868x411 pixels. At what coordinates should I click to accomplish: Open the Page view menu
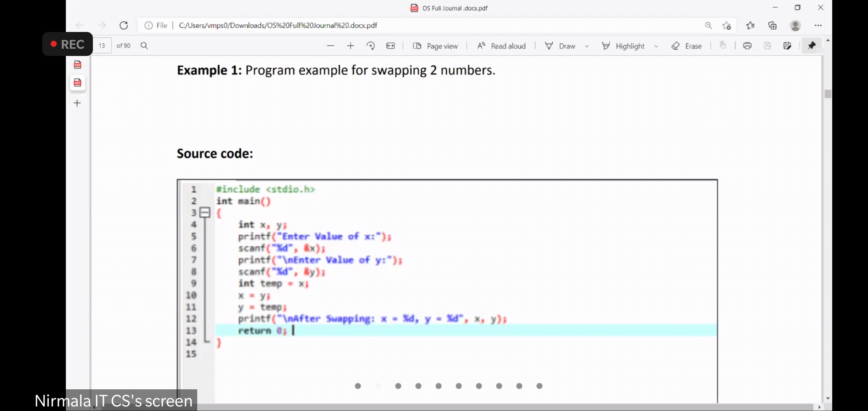[435, 46]
